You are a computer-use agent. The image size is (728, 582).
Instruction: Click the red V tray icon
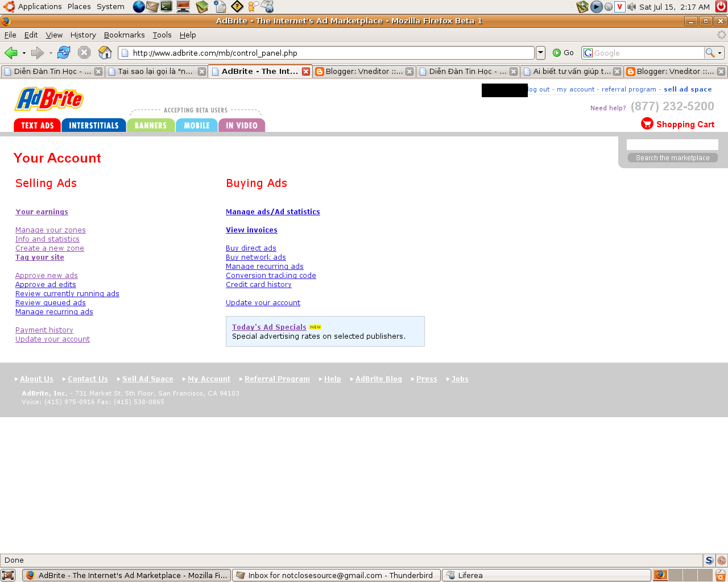click(619, 7)
